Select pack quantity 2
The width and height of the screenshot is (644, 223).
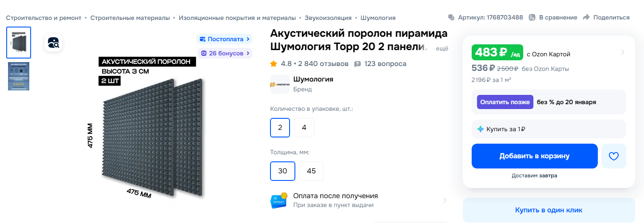[280, 128]
